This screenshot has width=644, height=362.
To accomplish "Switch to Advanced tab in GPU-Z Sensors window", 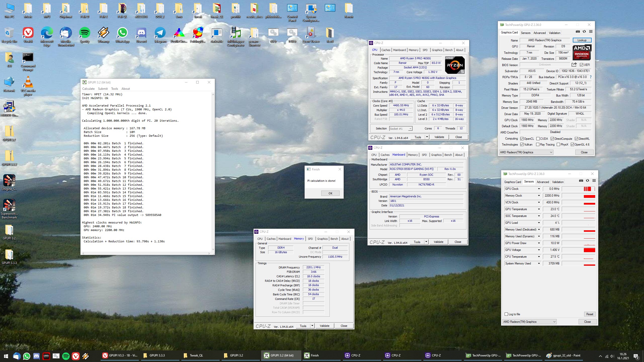I will click(x=543, y=182).
